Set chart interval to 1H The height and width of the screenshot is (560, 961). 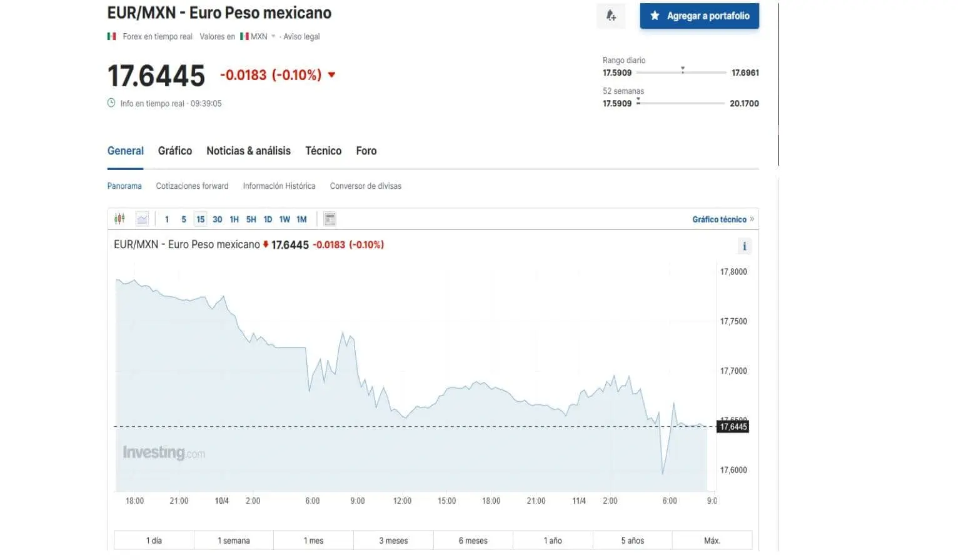tap(234, 219)
